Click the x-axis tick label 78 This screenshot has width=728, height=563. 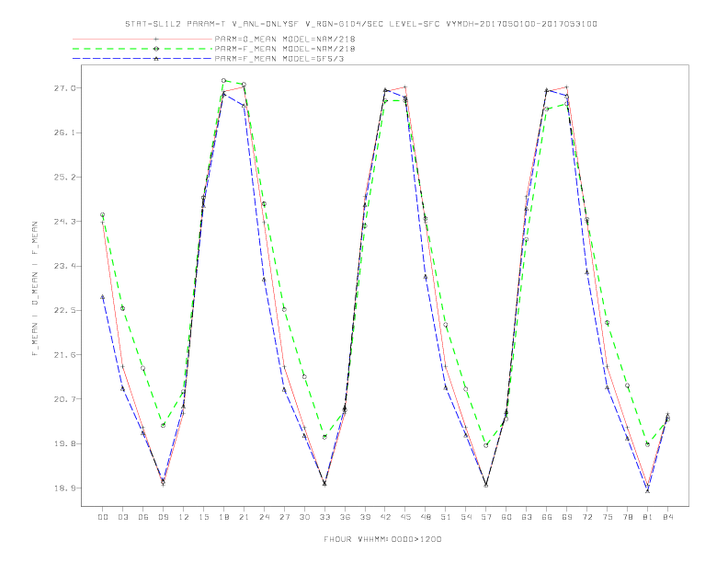click(627, 517)
